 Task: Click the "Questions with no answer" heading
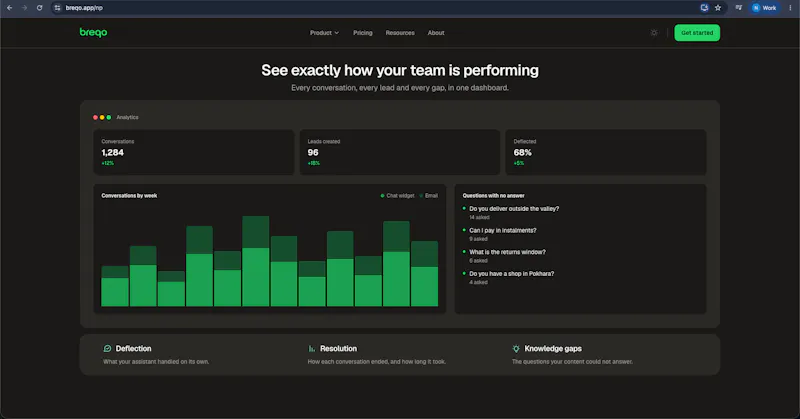coord(493,195)
